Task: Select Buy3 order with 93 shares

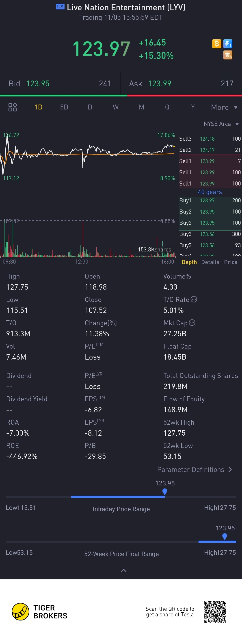Action: tap(210, 245)
